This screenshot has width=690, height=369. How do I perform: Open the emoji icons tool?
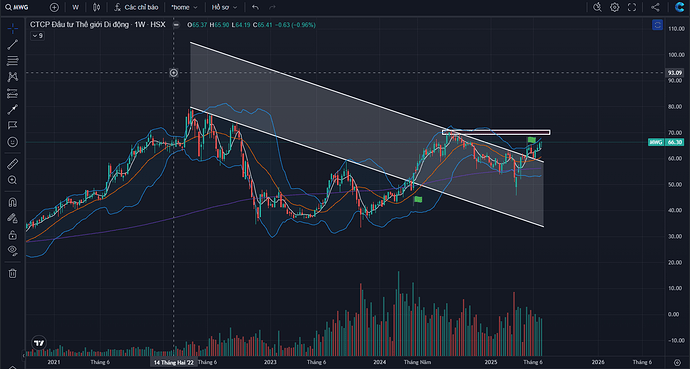(12, 142)
